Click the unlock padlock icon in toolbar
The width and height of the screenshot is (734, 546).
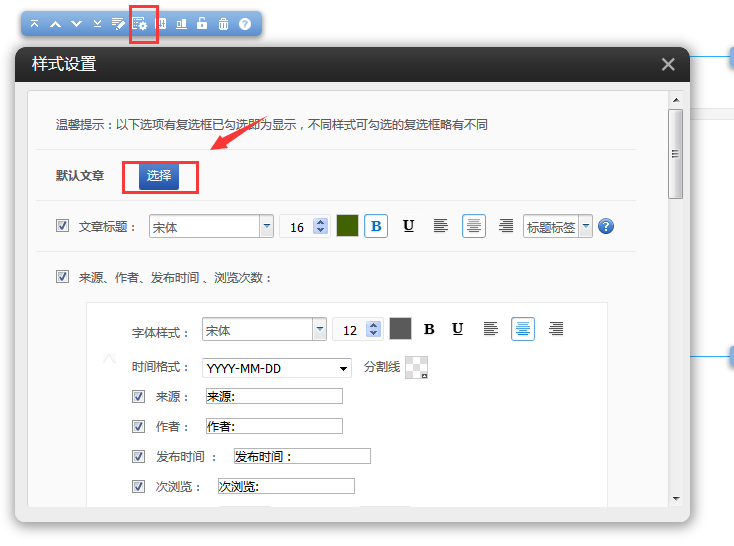coord(202,23)
